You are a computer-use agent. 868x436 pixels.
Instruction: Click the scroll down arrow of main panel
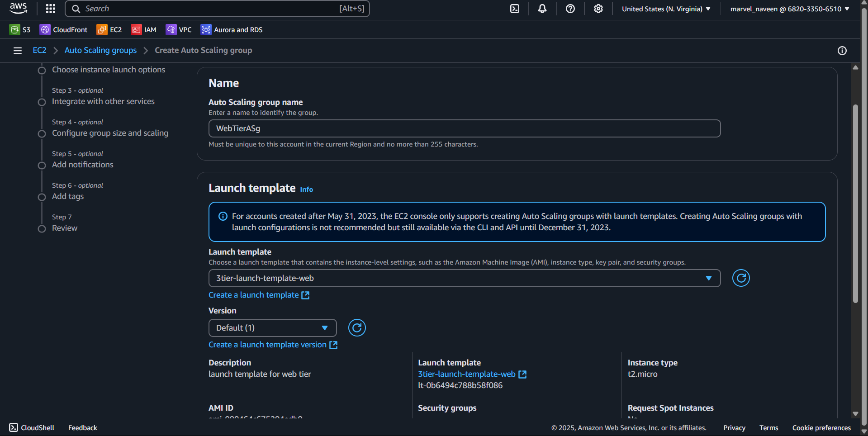[x=855, y=413]
